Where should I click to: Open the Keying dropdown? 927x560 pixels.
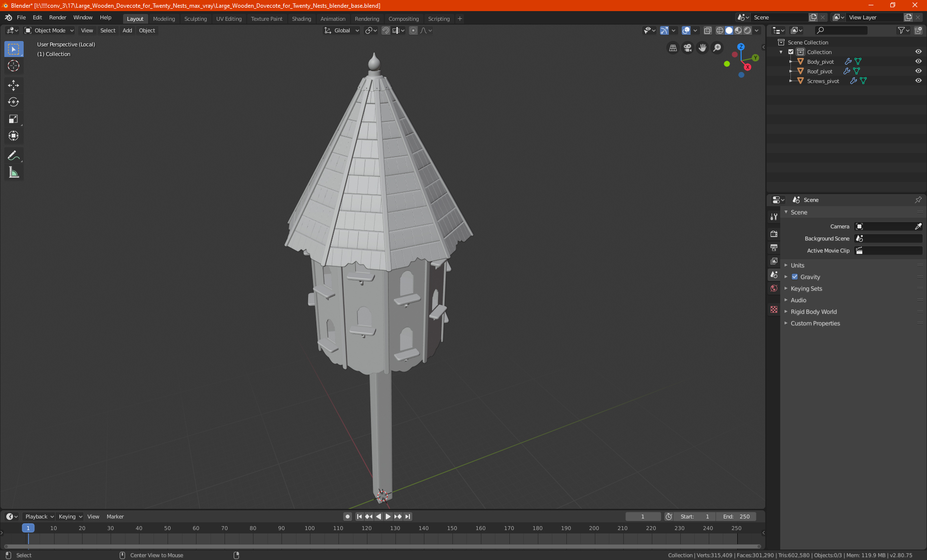tap(70, 517)
